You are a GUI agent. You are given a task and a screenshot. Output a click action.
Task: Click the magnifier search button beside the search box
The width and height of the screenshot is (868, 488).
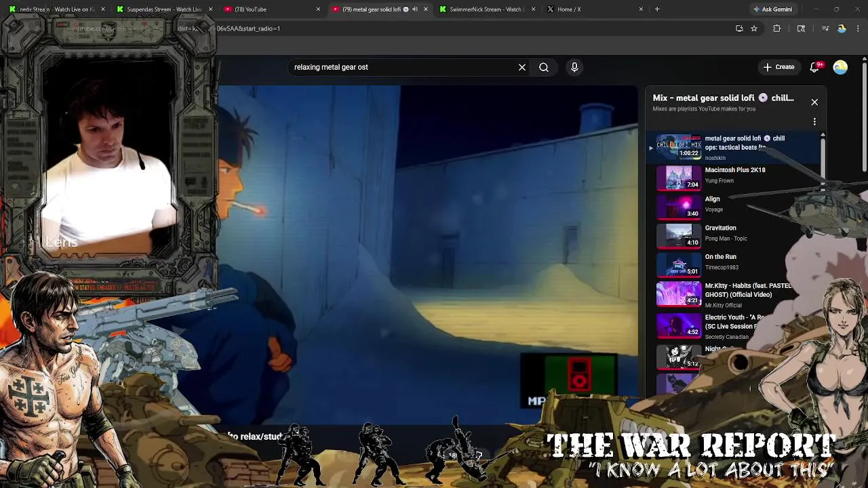click(544, 67)
